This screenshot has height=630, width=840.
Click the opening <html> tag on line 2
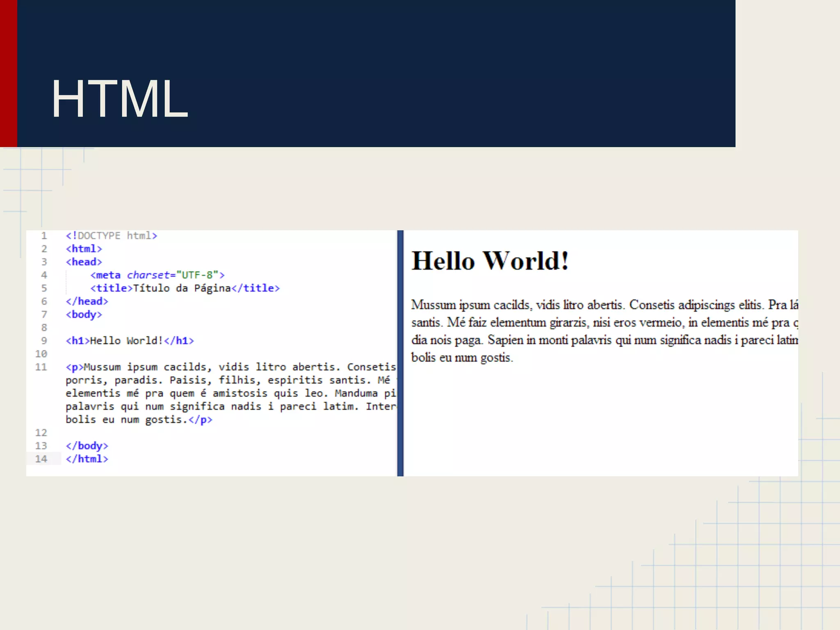tap(84, 249)
